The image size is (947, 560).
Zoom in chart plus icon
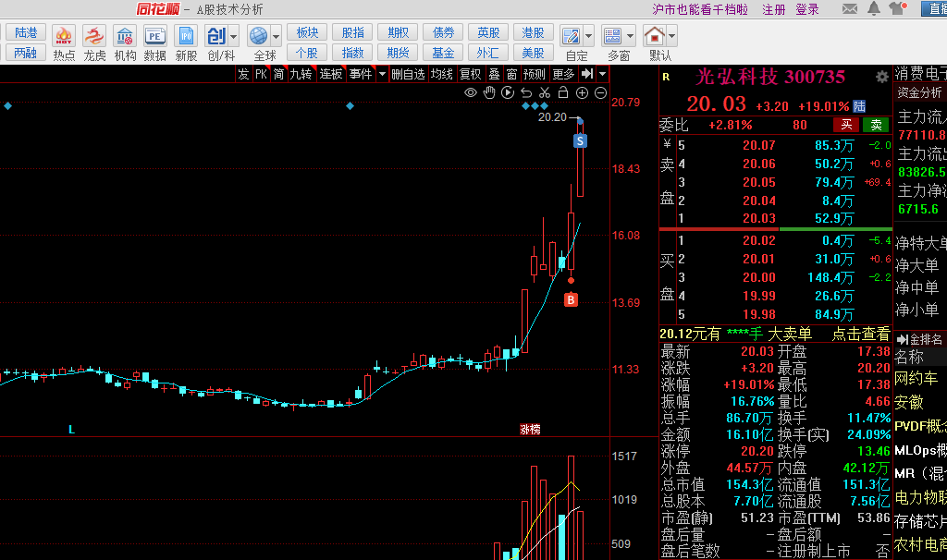click(x=583, y=92)
